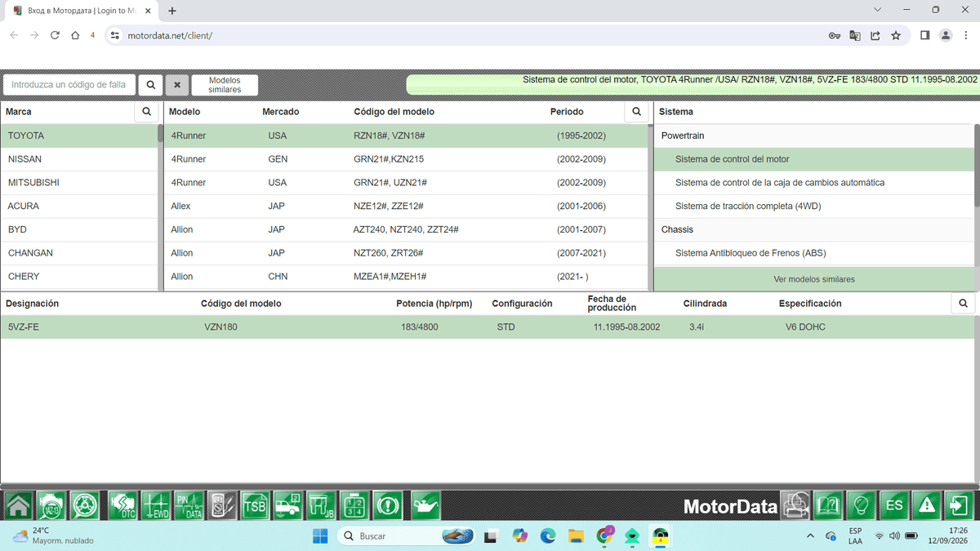The width and height of the screenshot is (980, 551).
Task: Open the tab search chevron dropdown
Action: (x=877, y=10)
